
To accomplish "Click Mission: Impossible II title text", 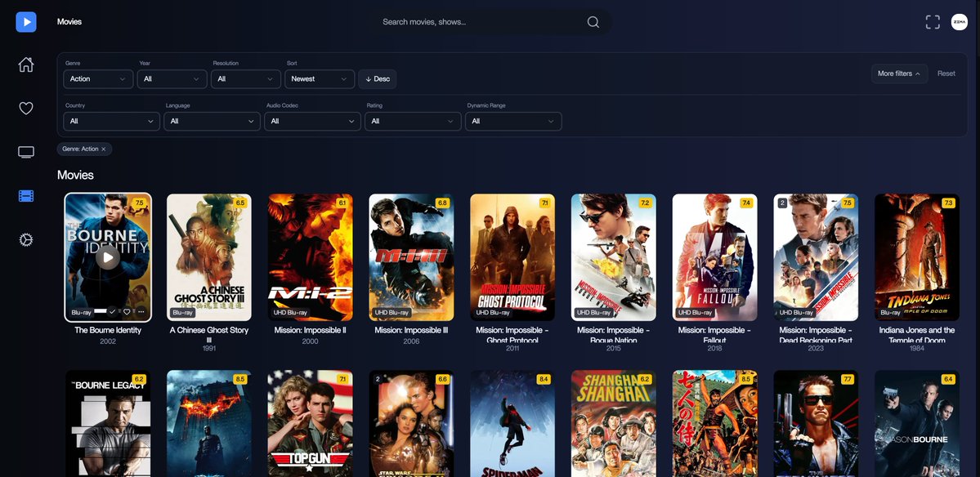I will (310, 330).
